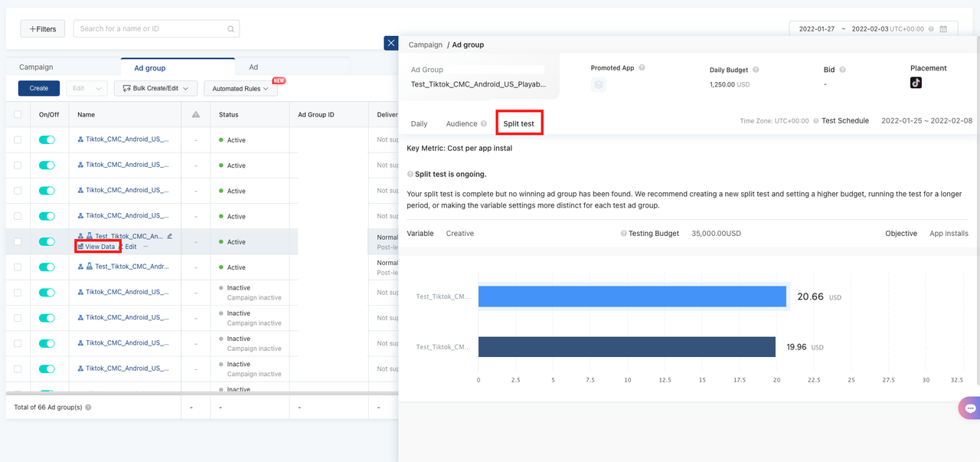Screen dimensions: 980x462
Task: Open the three-dots more options in highlighted row
Action: click(x=145, y=247)
